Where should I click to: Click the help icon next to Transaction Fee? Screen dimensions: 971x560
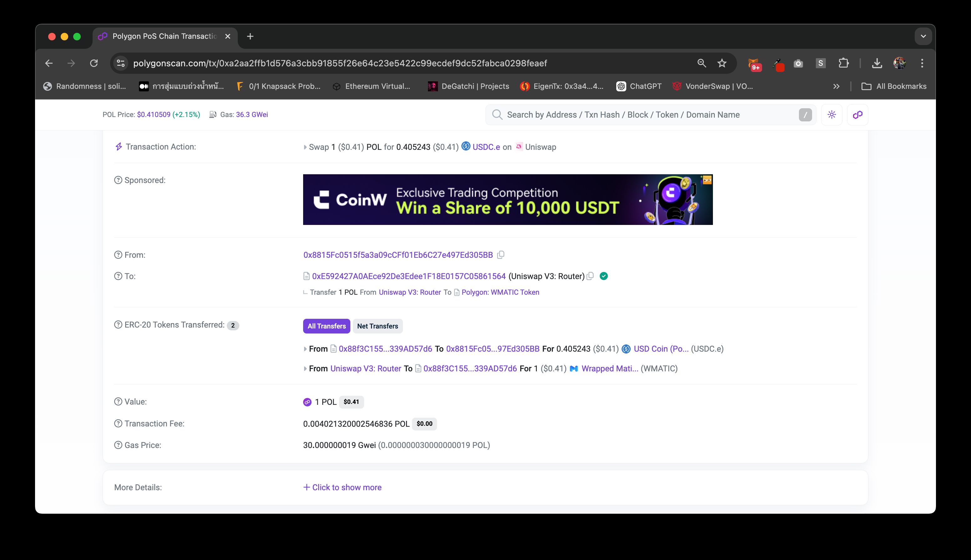click(118, 424)
